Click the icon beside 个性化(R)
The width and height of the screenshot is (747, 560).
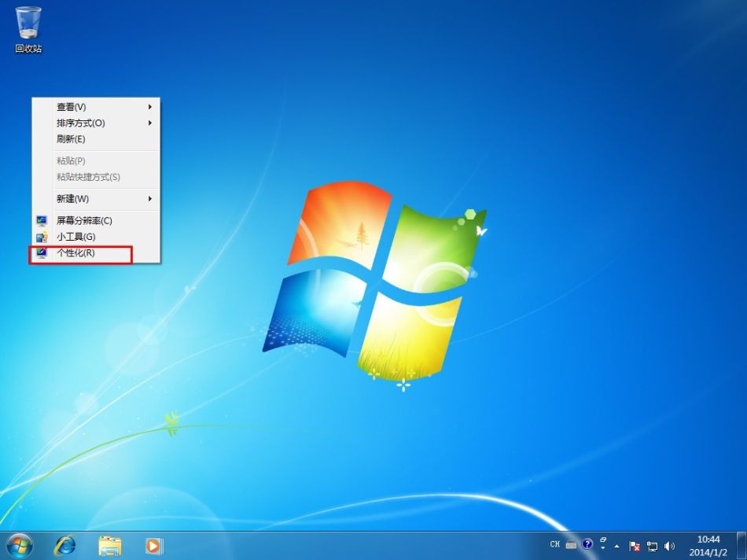point(42,253)
